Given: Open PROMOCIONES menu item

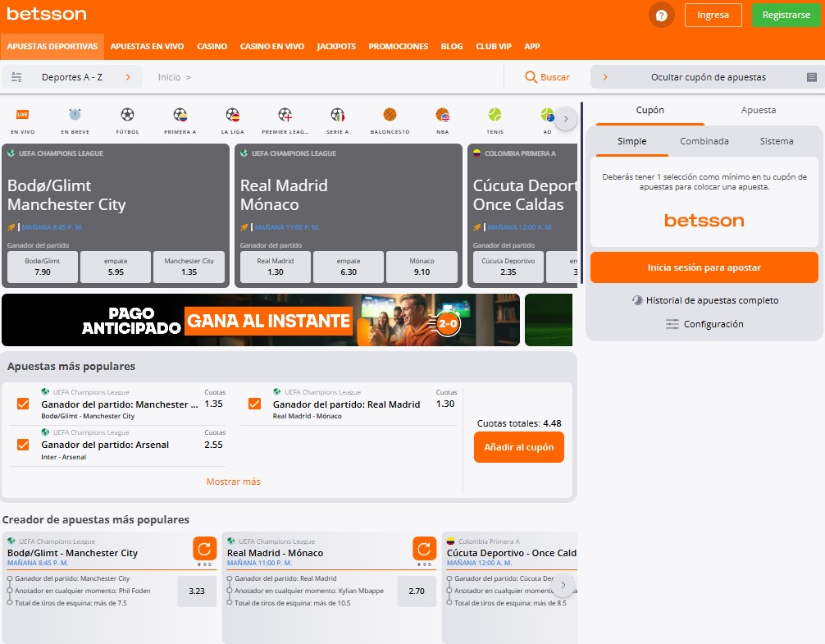Looking at the screenshot, I should point(399,46).
